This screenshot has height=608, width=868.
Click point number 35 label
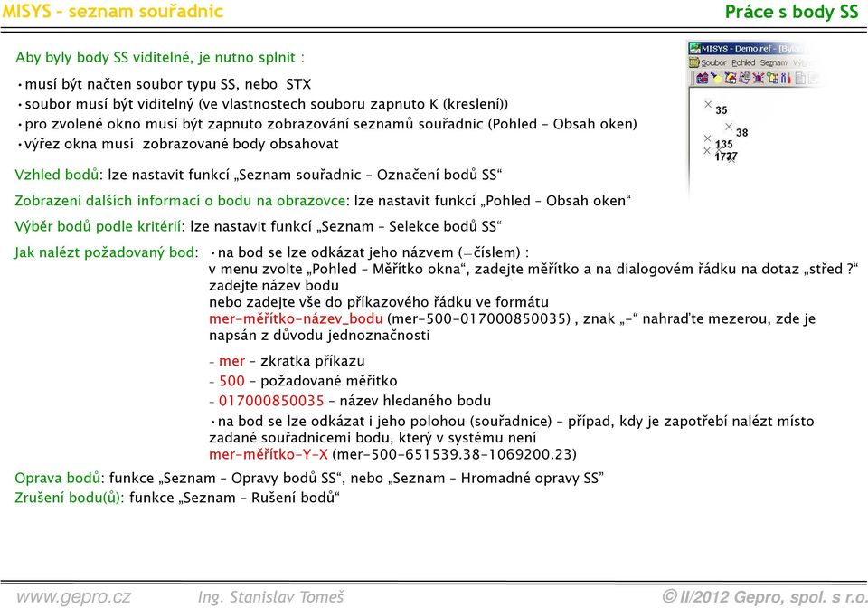(722, 110)
